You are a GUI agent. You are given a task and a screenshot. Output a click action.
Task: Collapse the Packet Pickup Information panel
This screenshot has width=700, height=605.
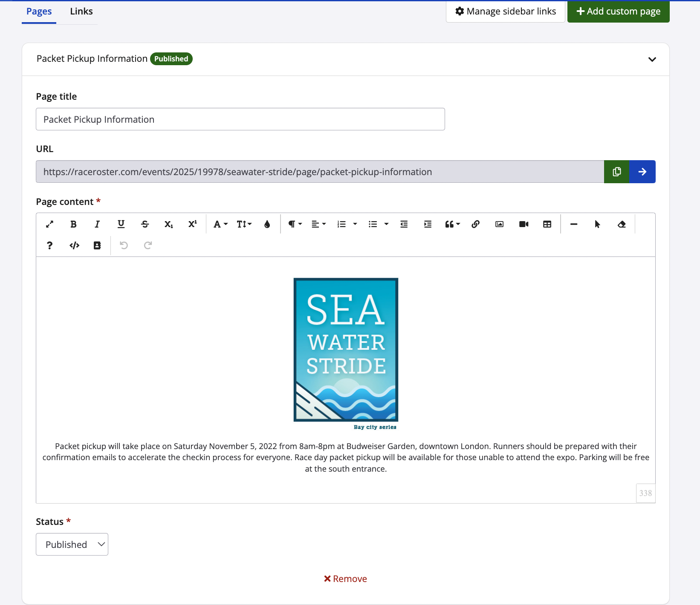point(652,59)
